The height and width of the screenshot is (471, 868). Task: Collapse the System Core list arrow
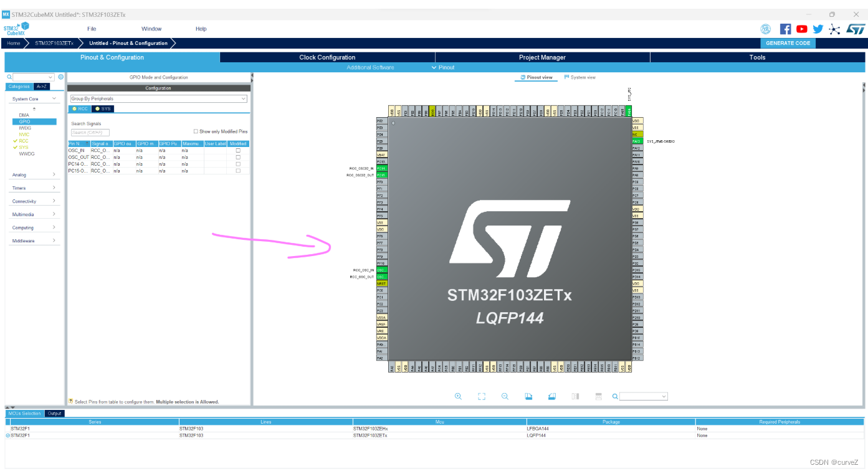pyautogui.click(x=34, y=108)
